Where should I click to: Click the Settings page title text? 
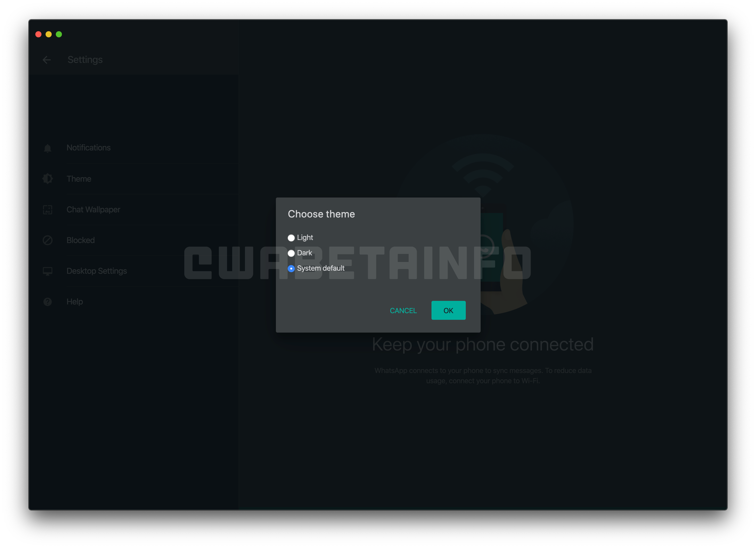(x=85, y=59)
